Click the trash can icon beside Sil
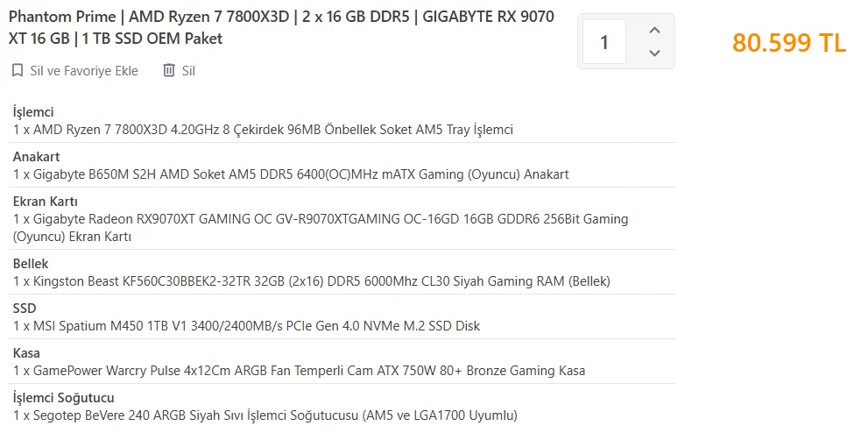The width and height of the screenshot is (868, 440). pos(169,71)
